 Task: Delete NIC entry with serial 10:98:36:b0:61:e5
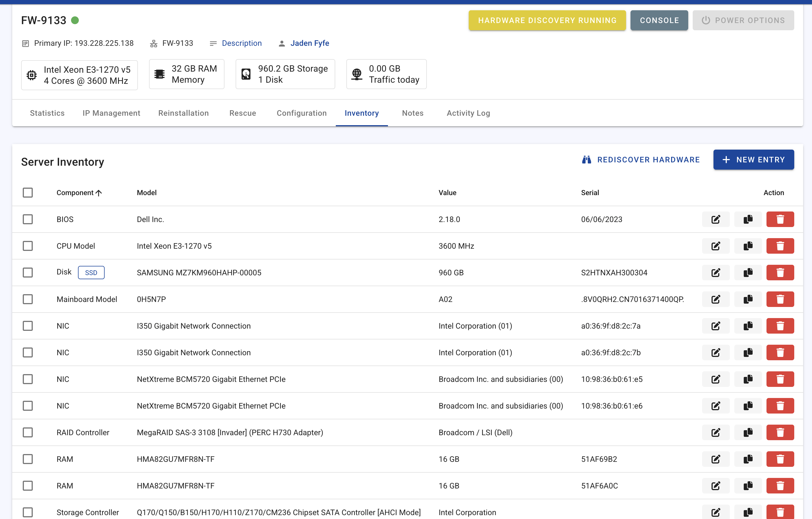780,379
